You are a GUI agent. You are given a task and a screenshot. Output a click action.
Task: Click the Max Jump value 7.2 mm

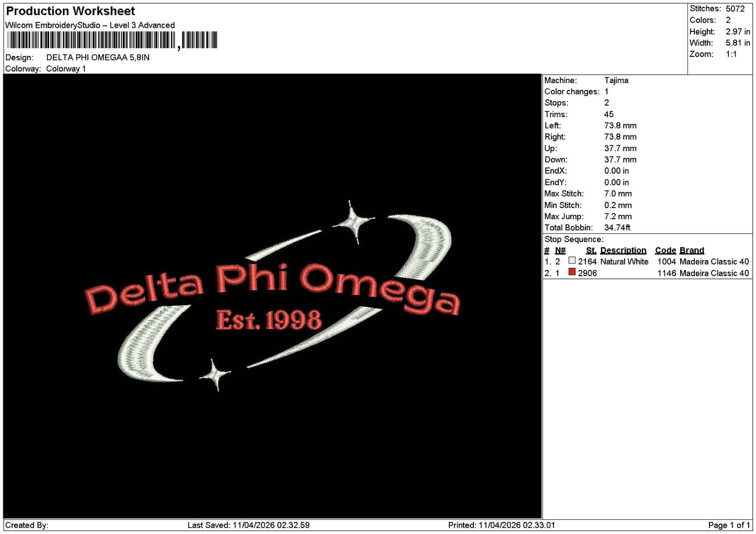pos(618,217)
